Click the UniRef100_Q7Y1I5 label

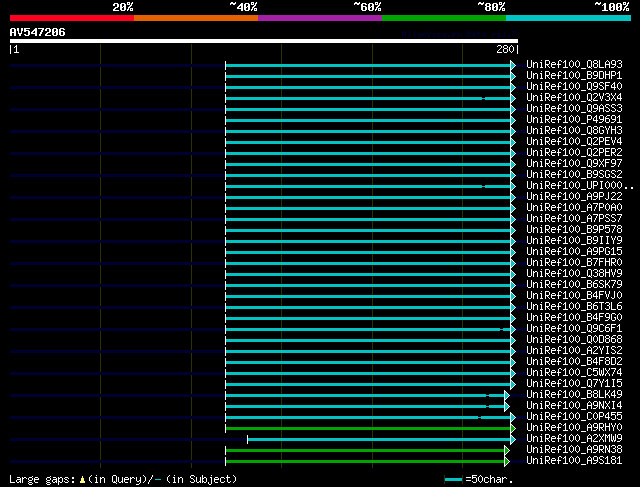click(574, 384)
